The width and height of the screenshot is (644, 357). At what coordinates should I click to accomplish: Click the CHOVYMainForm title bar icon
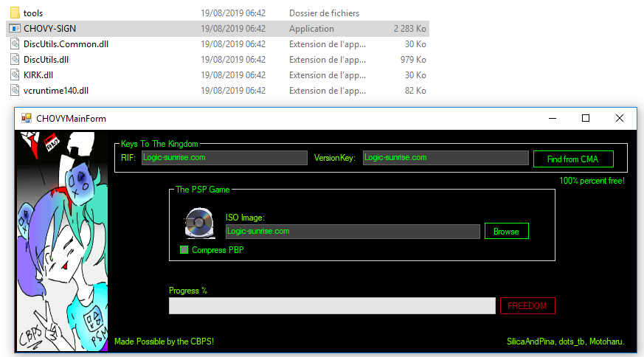26,119
